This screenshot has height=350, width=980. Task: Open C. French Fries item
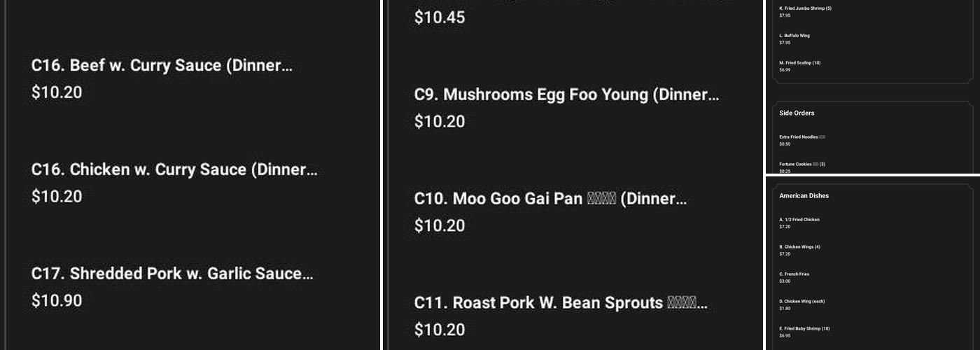(794, 274)
